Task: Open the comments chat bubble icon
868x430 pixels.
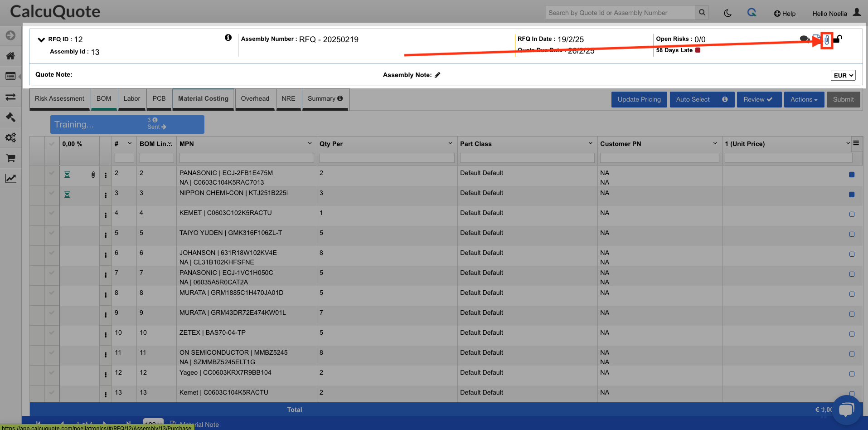Action: (x=804, y=39)
